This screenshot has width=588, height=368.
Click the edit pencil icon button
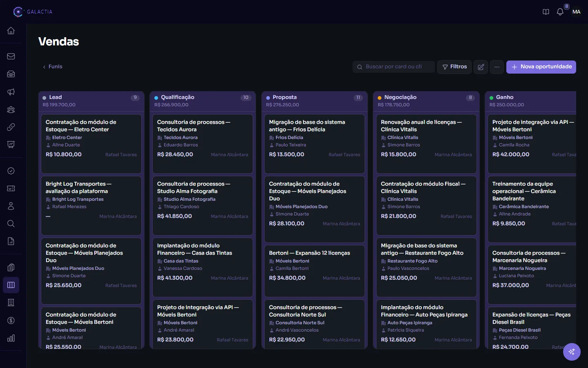481,67
